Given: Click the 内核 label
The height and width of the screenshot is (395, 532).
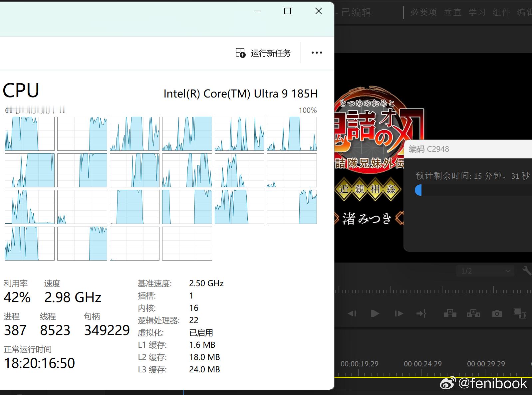Looking at the screenshot, I should pos(147,308).
